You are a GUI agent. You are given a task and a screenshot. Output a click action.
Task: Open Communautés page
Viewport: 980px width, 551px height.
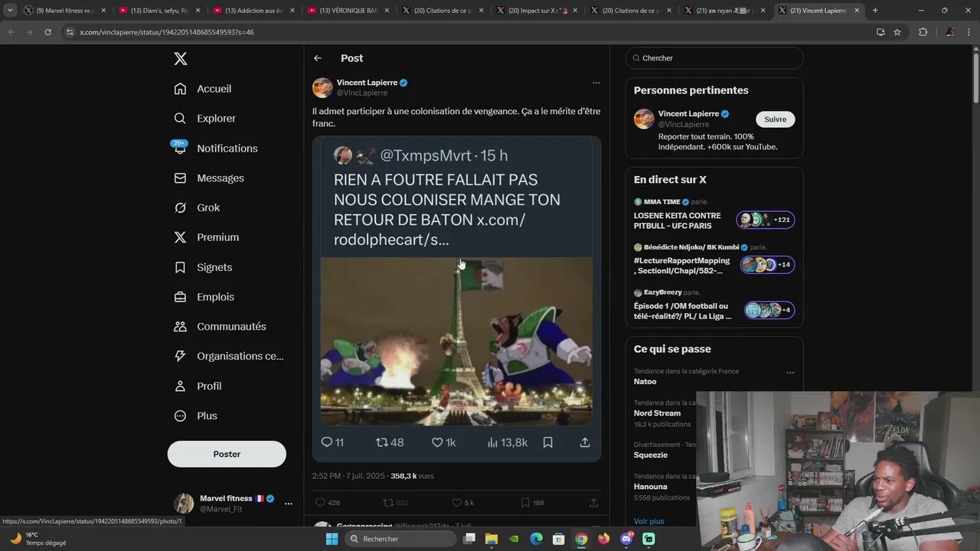[x=220, y=327]
